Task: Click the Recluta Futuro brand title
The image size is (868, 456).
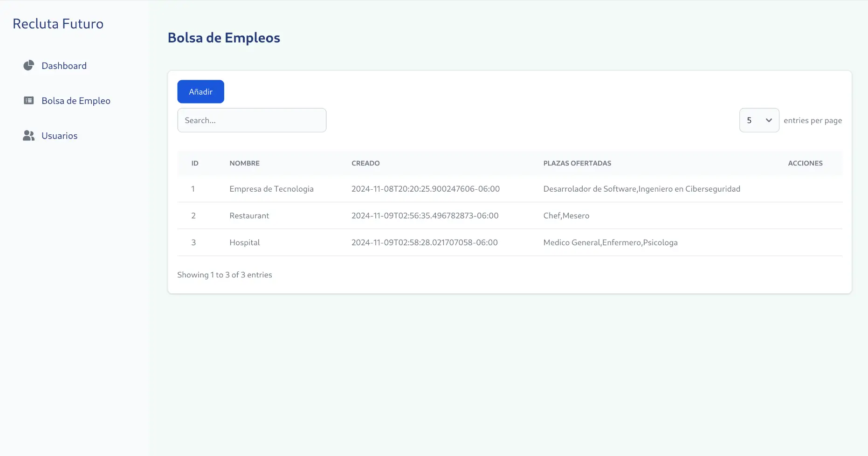Action: click(58, 24)
